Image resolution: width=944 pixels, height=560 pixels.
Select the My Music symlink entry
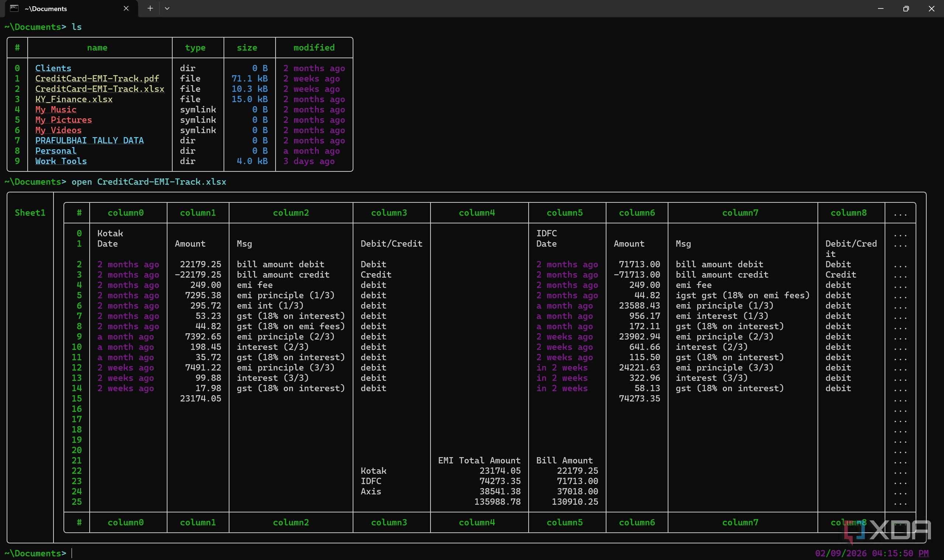coord(56,109)
